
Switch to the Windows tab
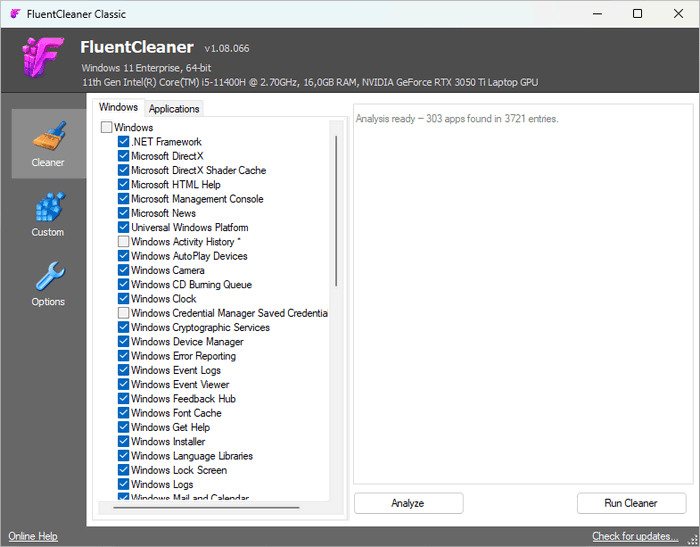[118, 107]
